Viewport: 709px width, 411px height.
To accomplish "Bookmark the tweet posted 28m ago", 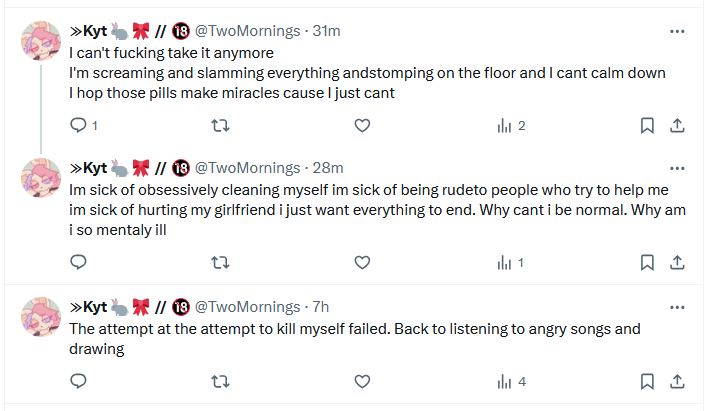I will (647, 262).
